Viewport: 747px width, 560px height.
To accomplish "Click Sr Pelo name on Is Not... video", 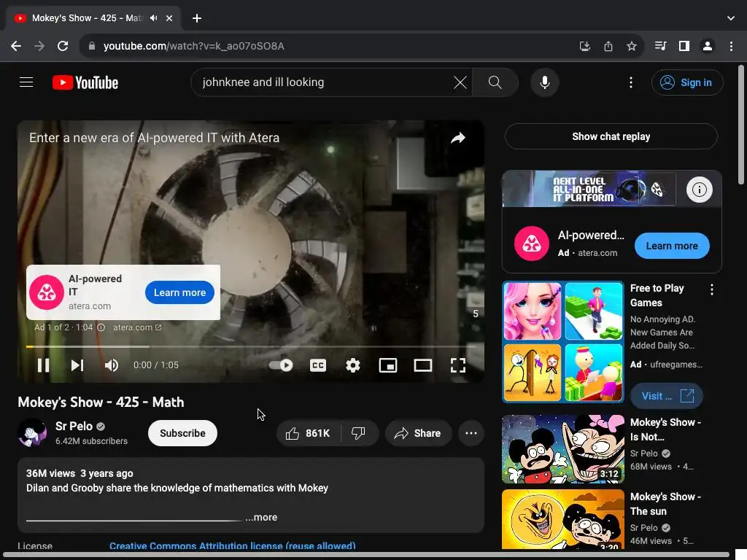I will tap(643, 454).
